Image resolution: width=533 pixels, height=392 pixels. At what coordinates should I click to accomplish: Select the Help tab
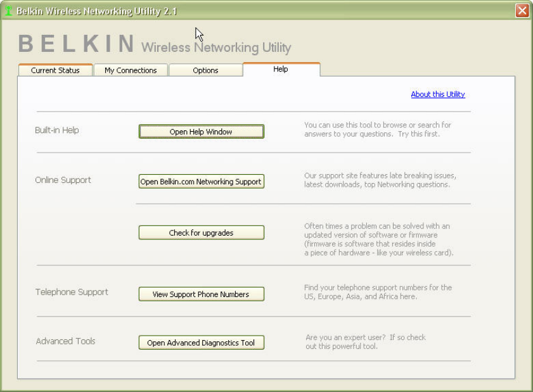281,69
